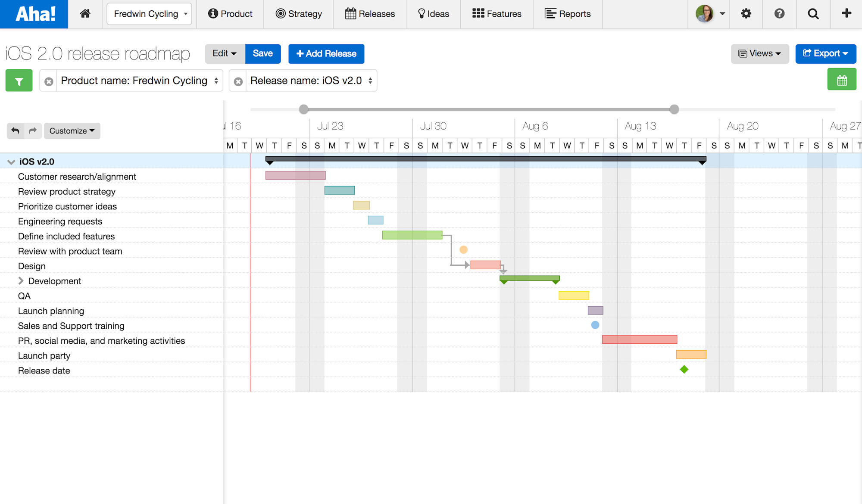Open the Views dropdown
Image resolution: width=862 pixels, height=504 pixels.
759,53
